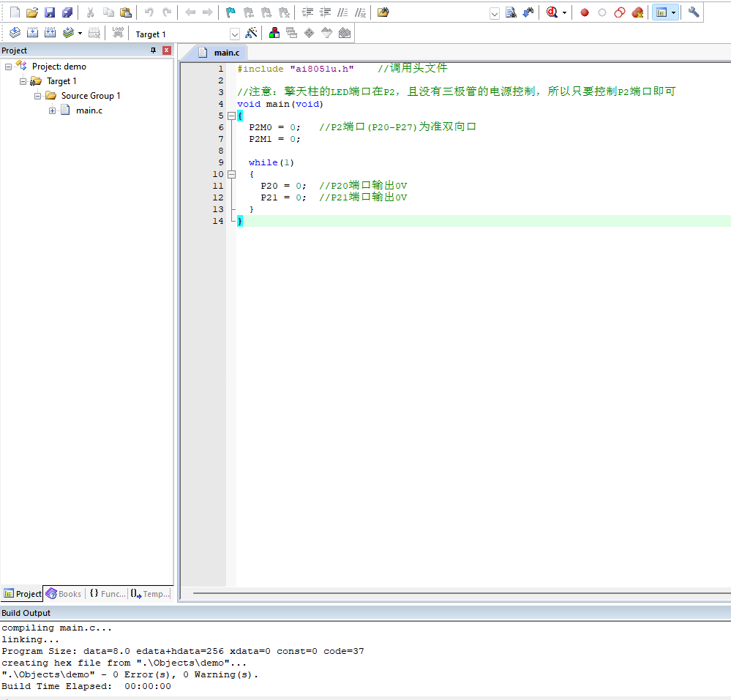The width and height of the screenshot is (731, 700).
Task: Select the Project panel tab
Action: coord(23,594)
